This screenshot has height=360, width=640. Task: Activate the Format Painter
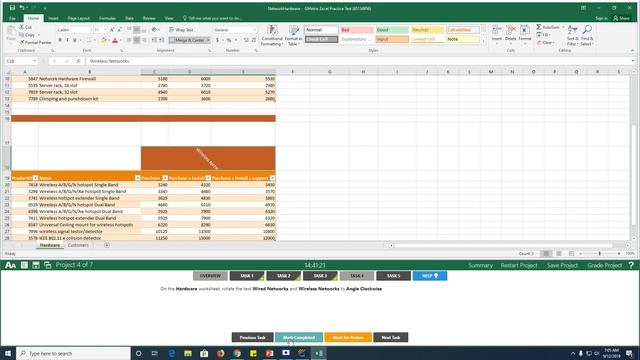[x=36, y=42]
